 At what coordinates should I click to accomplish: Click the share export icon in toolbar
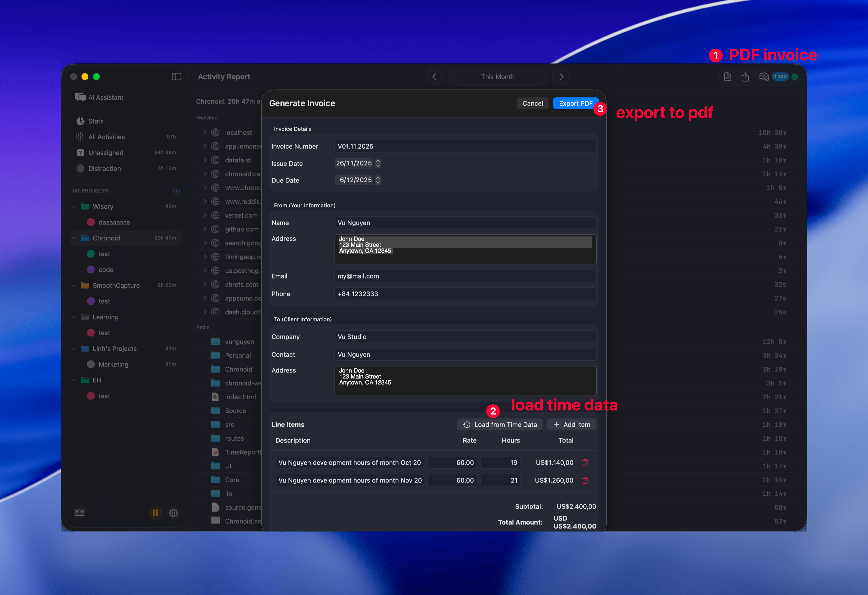point(745,77)
